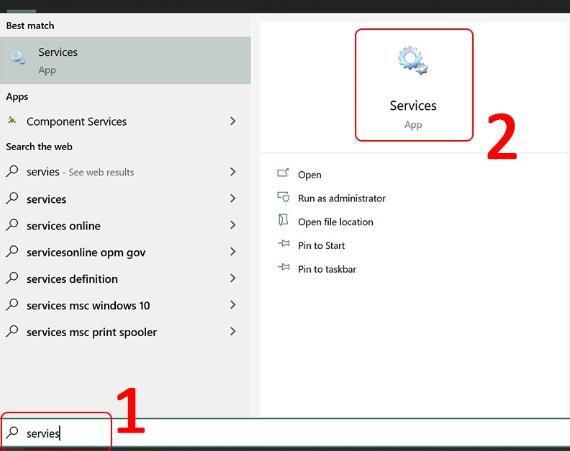This screenshot has width=570, height=451.
Task: Open the Services app via Open link
Action: (x=309, y=175)
